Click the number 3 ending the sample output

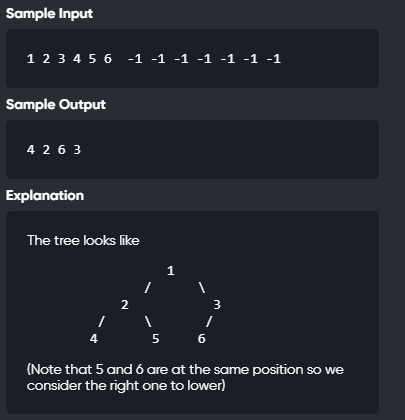[77, 150]
